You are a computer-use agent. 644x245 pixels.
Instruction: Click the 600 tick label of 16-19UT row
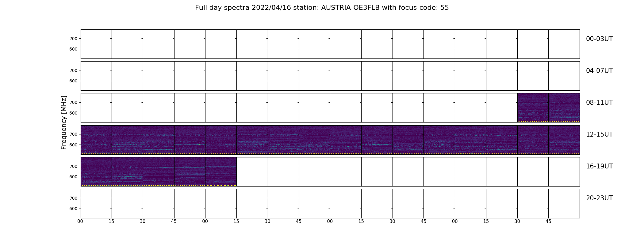click(73, 177)
